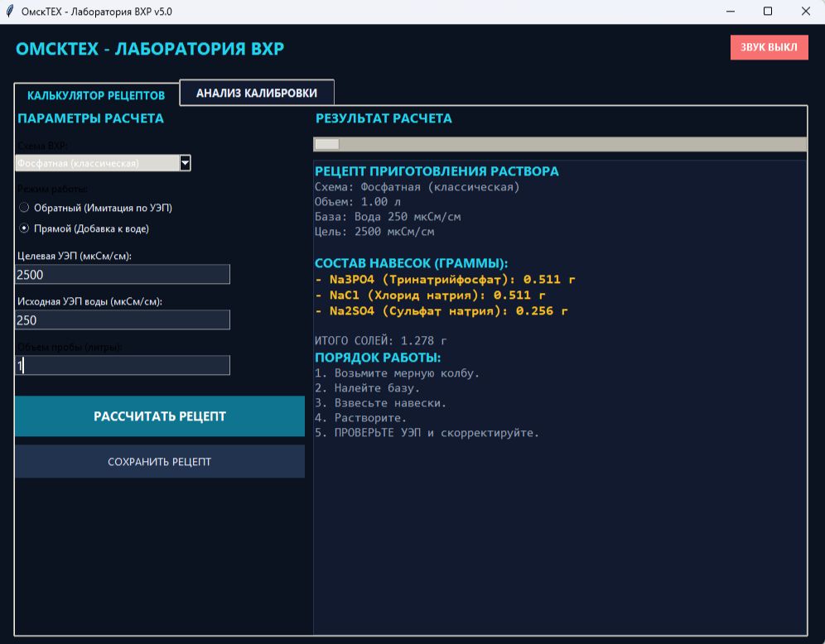Click the РЕЦЕПТ ПРИГОТОВЛЕНИЯ РАСТВОРА heading
This screenshot has height=644, width=825.
[x=437, y=171]
